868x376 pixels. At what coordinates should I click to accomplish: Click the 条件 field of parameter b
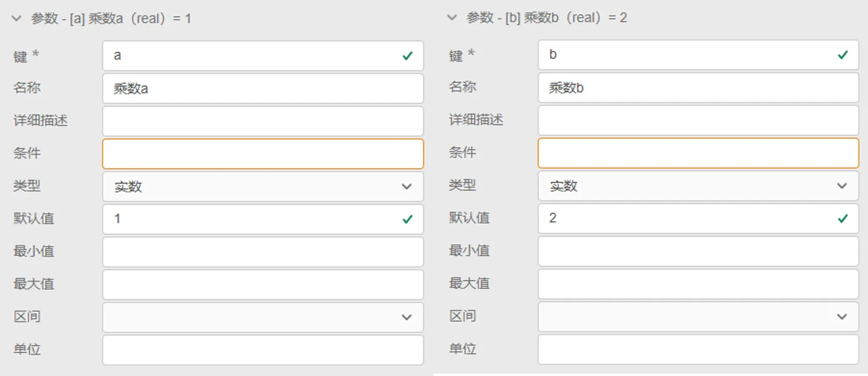698,153
